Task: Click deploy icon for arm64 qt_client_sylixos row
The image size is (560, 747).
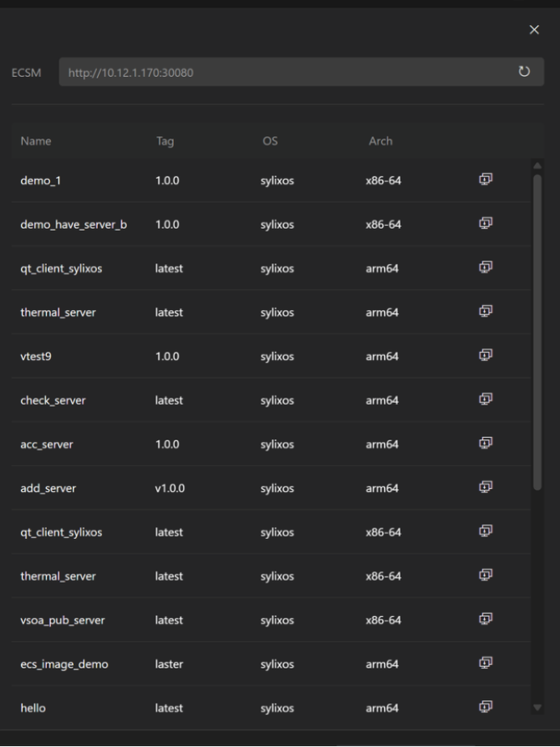Action: pos(486,267)
